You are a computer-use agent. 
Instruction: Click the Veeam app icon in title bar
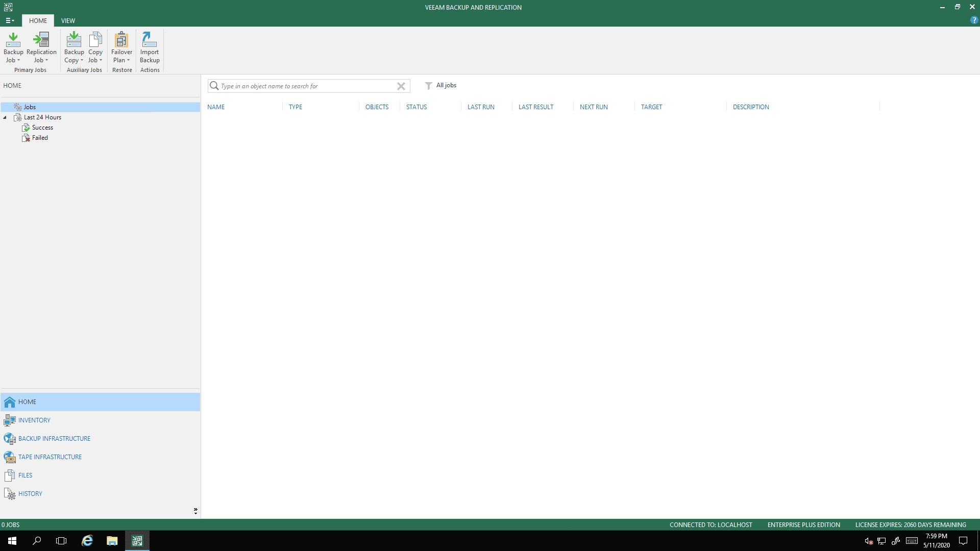[x=8, y=7]
